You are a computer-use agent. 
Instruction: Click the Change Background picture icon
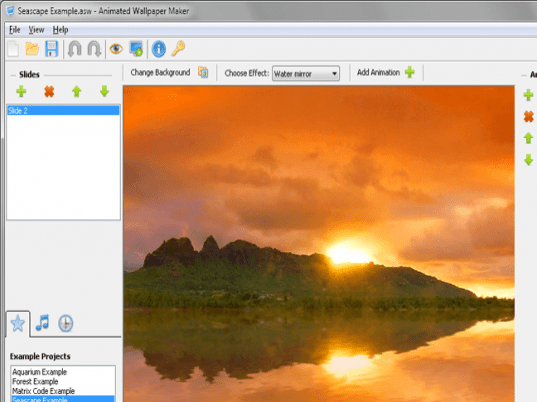point(203,73)
